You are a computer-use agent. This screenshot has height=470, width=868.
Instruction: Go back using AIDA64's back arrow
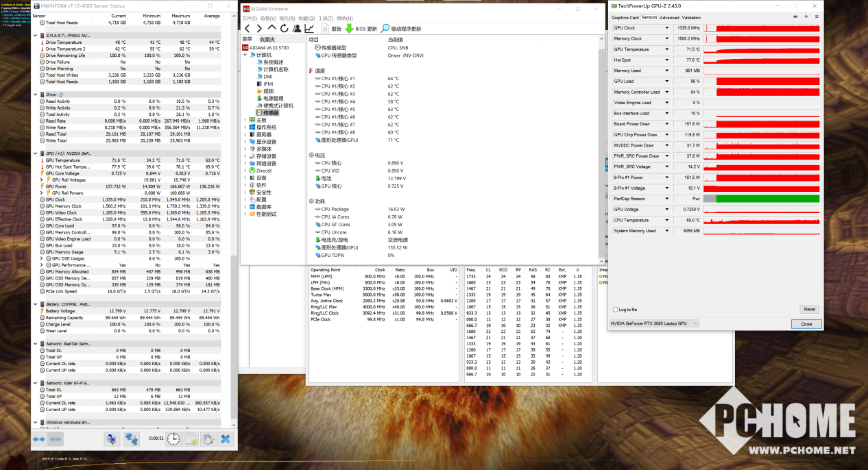tap(247, 29)
